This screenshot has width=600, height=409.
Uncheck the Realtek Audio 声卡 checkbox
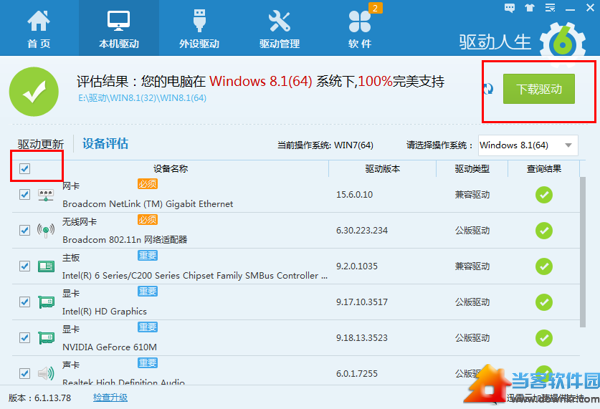24,373
